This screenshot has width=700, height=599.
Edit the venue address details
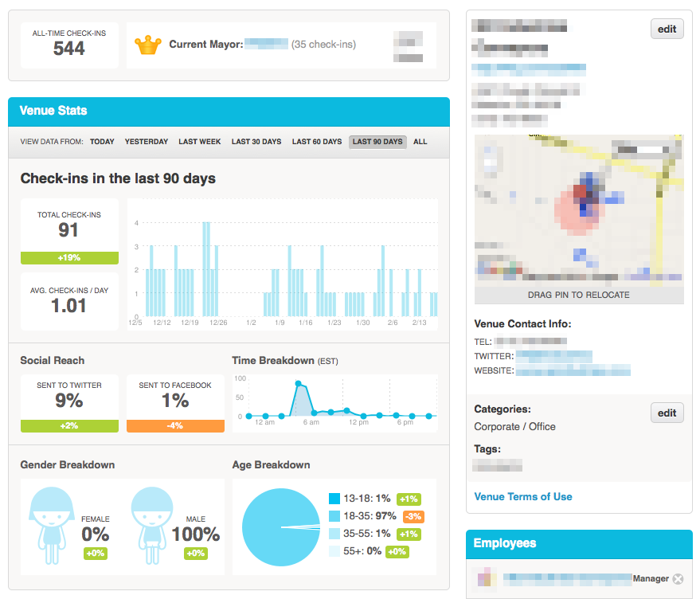click(x=667, y=29)
